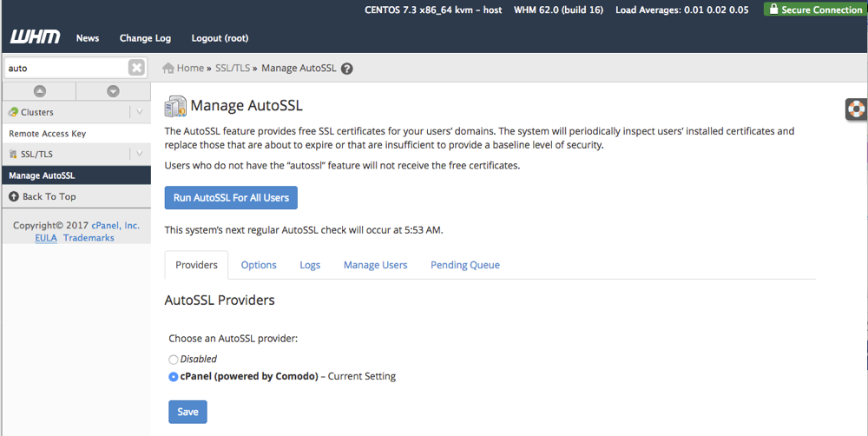Click the Manage AutoSSL breadcrumb text
This screenshot has width=868, height=436.
point(299,68)
